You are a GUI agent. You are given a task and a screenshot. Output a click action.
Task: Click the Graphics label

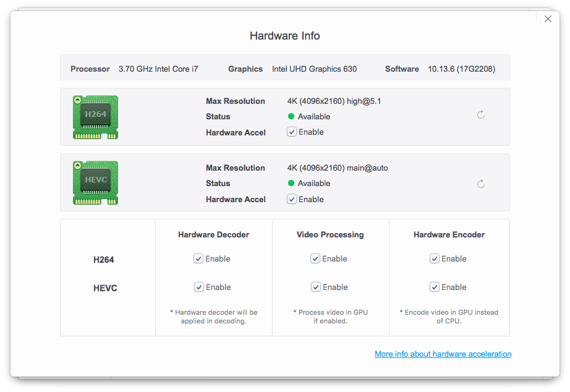point(245,69)
